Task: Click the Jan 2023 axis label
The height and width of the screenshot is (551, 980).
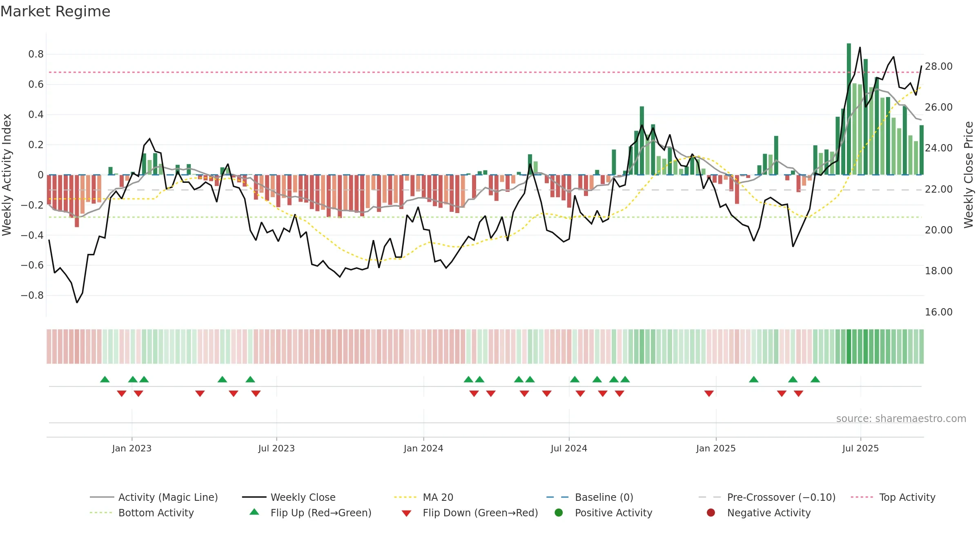Action: [132, 448]
